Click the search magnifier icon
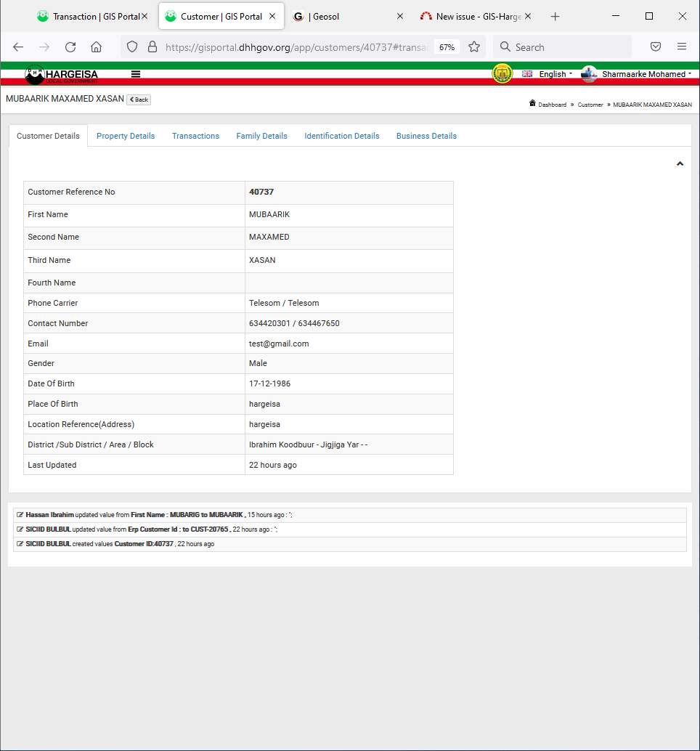The image size is (700, 751). click(505, 47)
